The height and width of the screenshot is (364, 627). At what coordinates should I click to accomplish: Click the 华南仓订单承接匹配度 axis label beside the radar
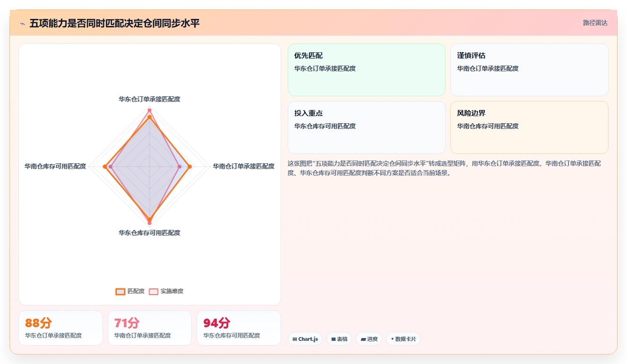click(243, 166)
